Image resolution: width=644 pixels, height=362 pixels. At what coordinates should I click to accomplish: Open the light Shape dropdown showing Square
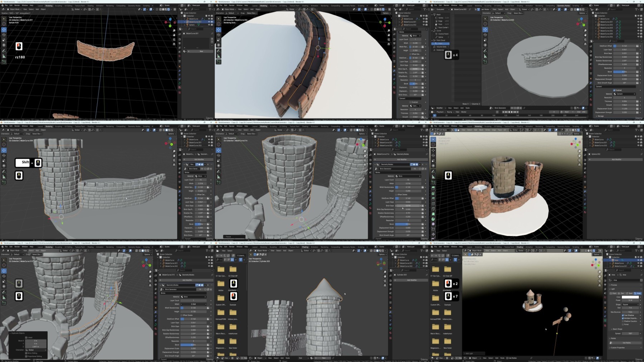point(630,304)
